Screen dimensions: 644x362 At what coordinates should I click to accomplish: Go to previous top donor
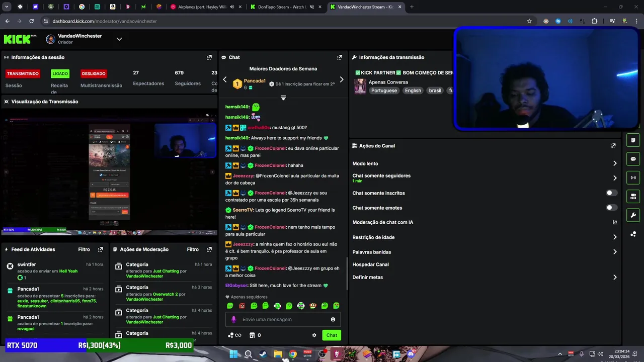coord(225,80)
